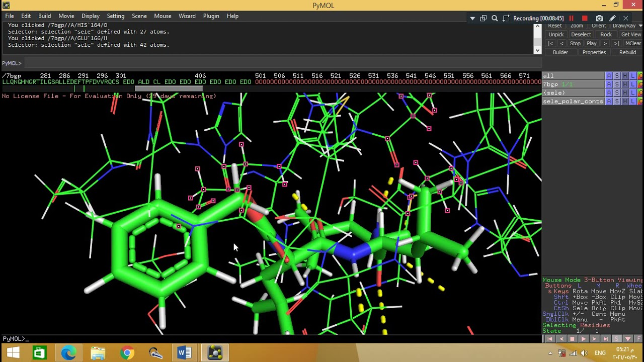
Task: Stop the screen recording with red square
Action: click(x=585, y=18)
